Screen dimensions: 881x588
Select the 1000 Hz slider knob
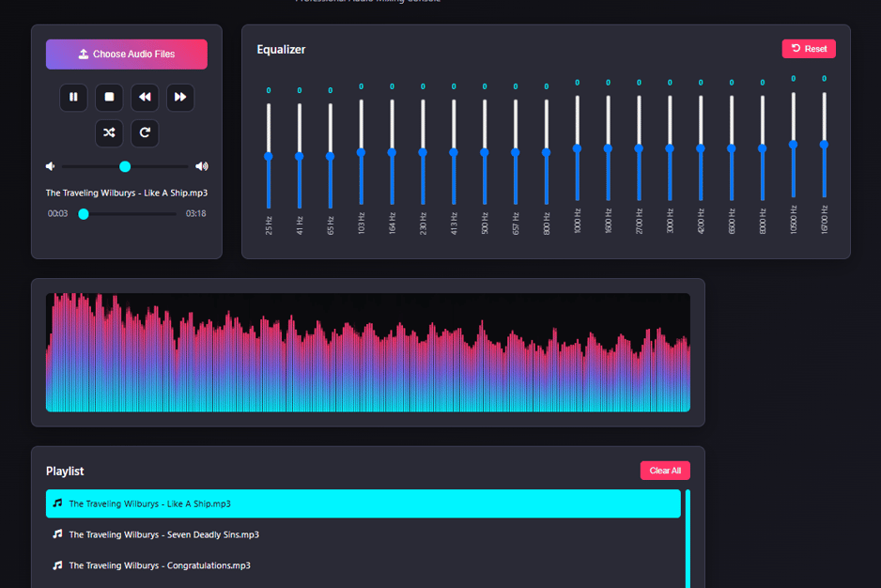coord(577,148)
